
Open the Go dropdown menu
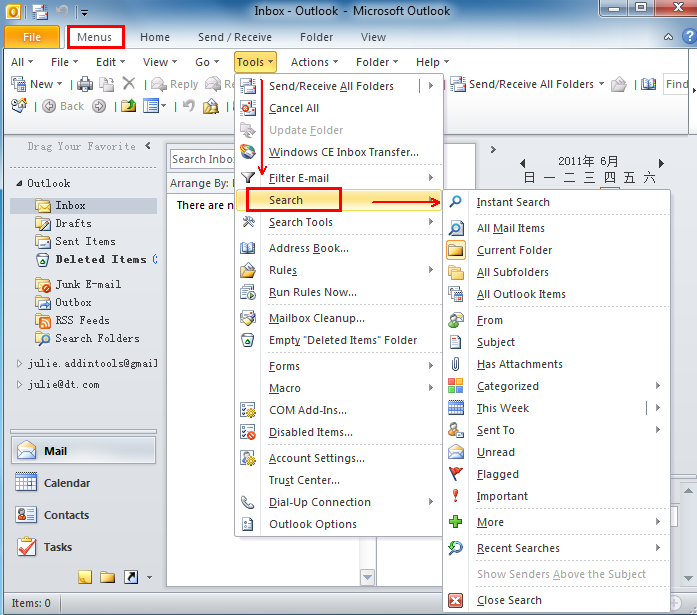pyautogui.click(x=207, y=62)
